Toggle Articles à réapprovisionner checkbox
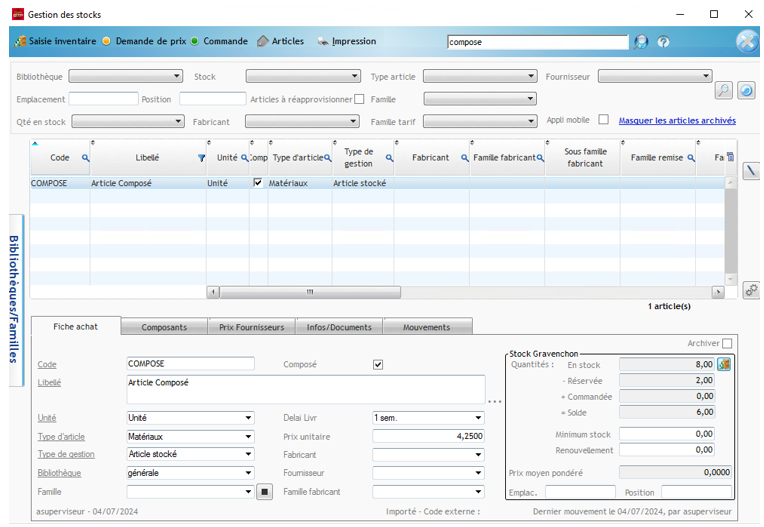The height and width of the screenshot is (527, 764). (x=359, y=99)
